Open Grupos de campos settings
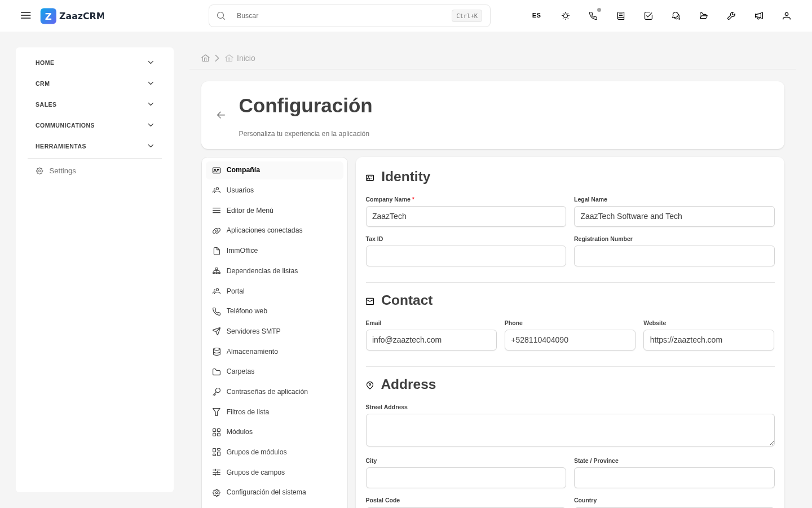The image size is (812, 508). click(275, 472)
